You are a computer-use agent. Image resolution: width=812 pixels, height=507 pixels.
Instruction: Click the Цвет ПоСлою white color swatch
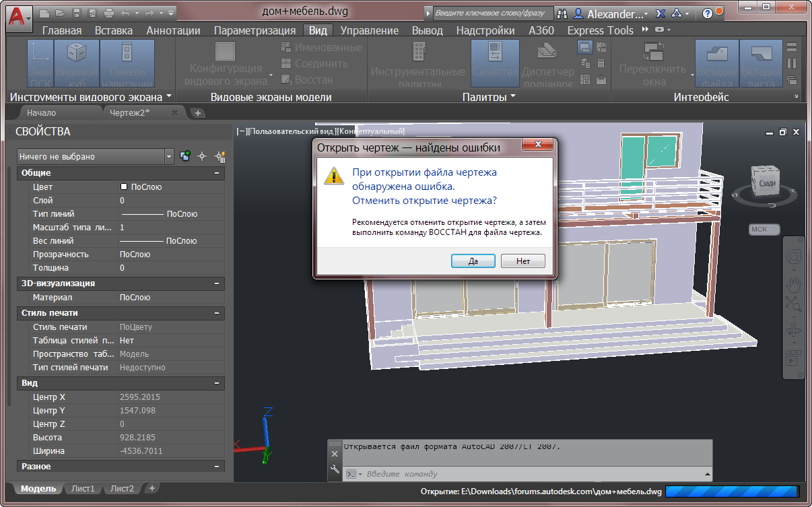tap(124, 187)
